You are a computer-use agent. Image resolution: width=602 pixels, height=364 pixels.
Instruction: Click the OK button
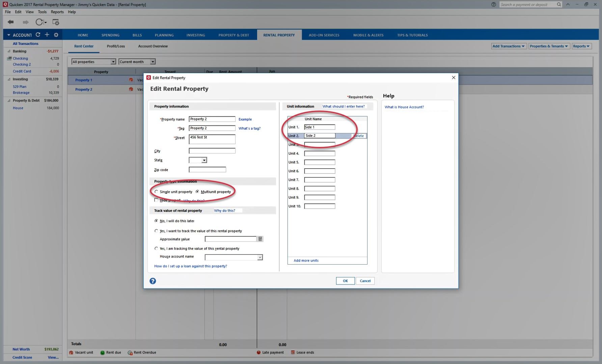pyautogui.click(x=345, y=281)
